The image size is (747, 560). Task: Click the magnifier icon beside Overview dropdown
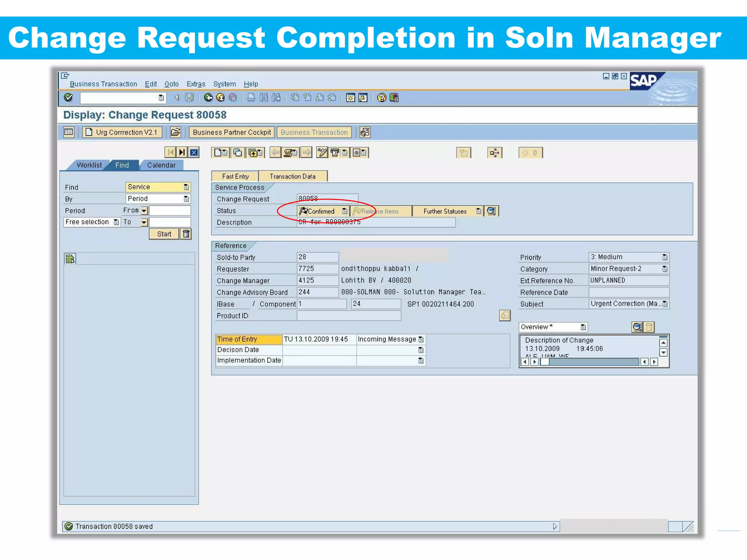[637, 327]
